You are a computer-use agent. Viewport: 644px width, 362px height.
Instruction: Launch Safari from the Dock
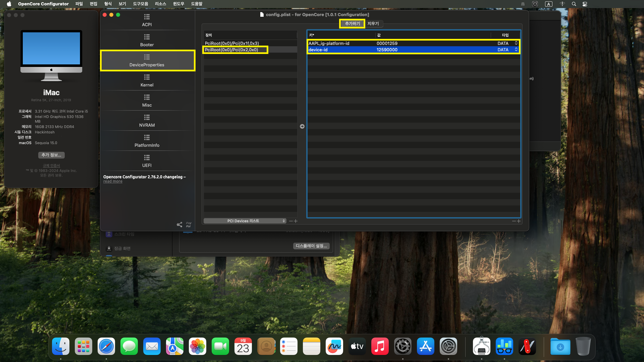(106, 346)
